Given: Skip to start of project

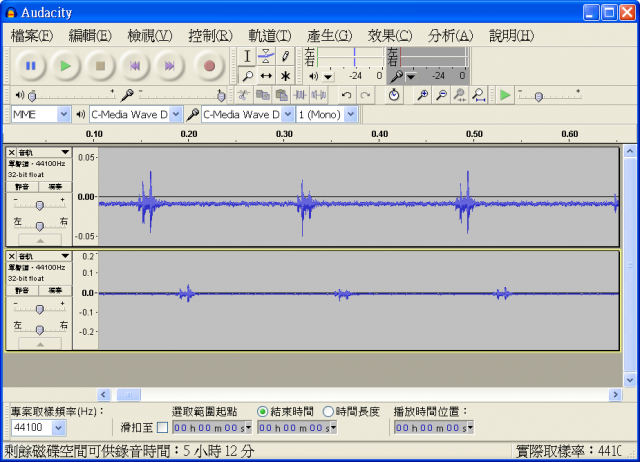Looking at the screenshot, I should (x=135, y=66).
